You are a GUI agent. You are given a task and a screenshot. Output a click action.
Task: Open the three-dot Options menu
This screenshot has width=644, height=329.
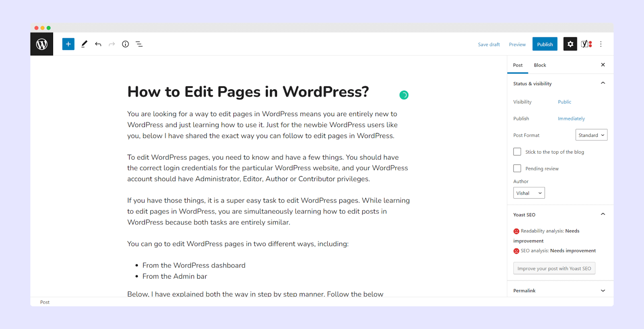[x=601, y=44]
